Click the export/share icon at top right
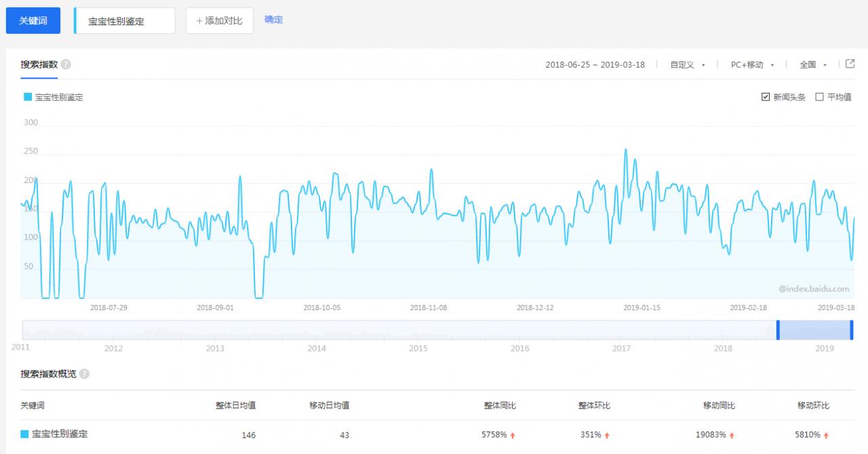868x454 pixels. coord(850,64)
